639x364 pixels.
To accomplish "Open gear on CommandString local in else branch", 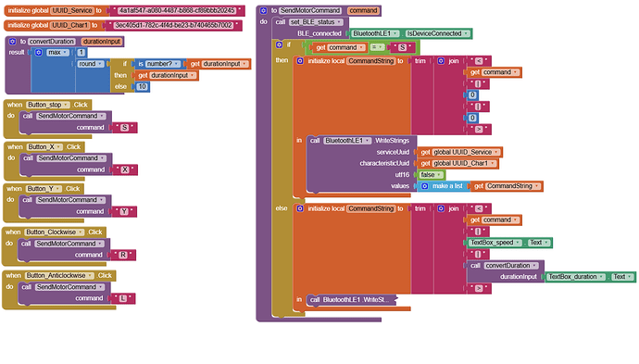I will tap(300, 208).
